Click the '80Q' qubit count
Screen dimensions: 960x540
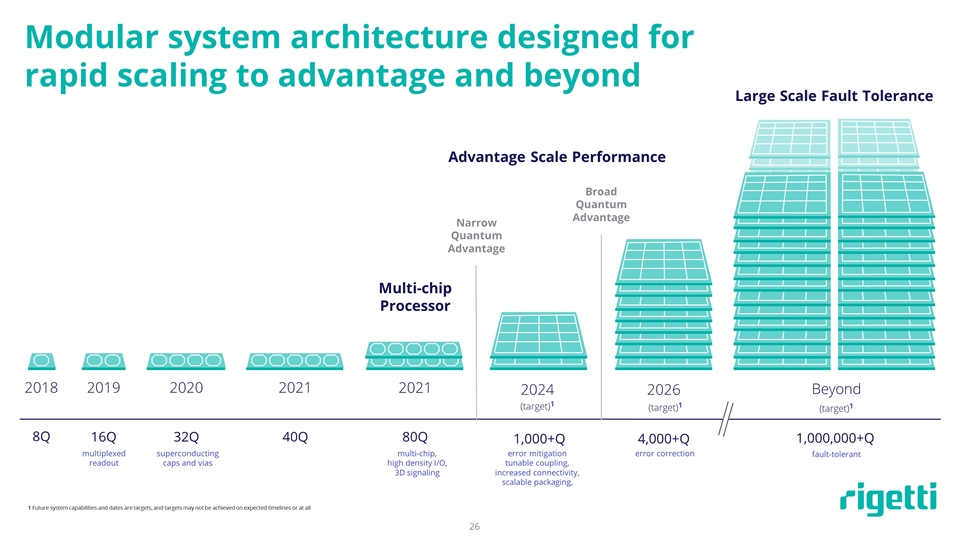pos(414,437)
